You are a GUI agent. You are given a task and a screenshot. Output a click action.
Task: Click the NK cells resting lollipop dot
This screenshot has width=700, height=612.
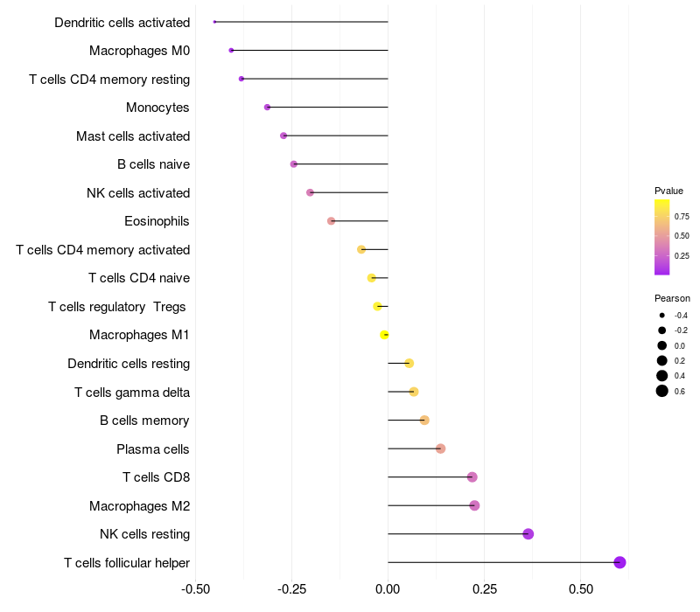pos(528,534)
